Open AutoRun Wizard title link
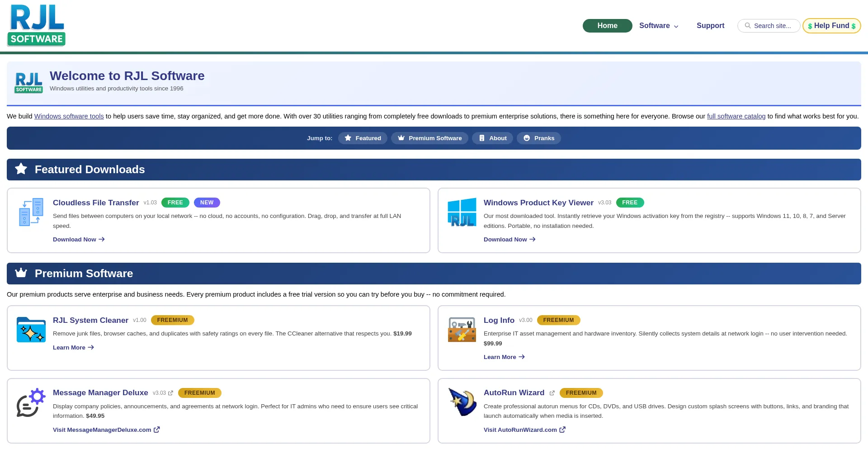Viewport: 868px width, 449px height. click(514, 392)
